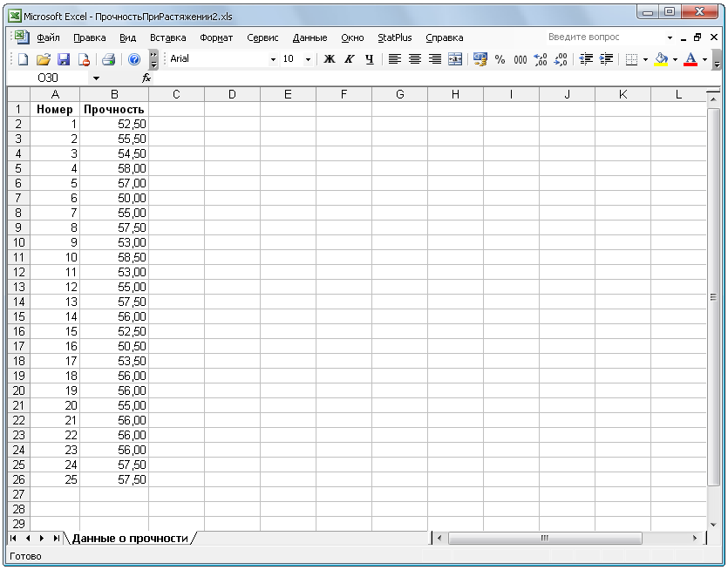Open the borders style dropdown arrow
This screenshot has height=570, width=728.
point(645,59)
